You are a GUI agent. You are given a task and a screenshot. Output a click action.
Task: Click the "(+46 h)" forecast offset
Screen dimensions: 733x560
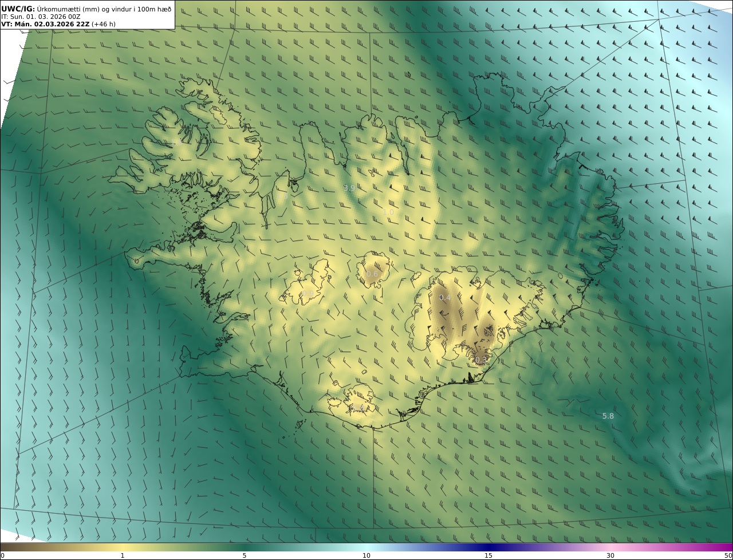(x=104, y=24)
